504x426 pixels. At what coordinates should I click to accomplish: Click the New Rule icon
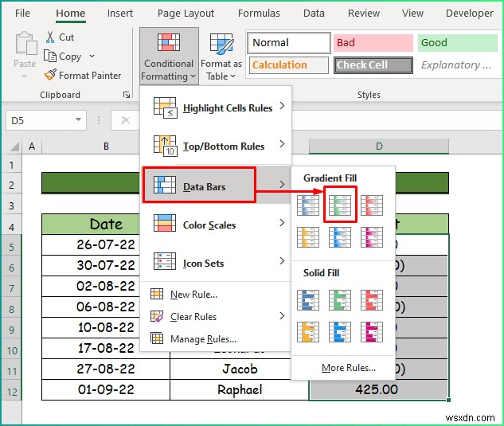pos(157,294)
